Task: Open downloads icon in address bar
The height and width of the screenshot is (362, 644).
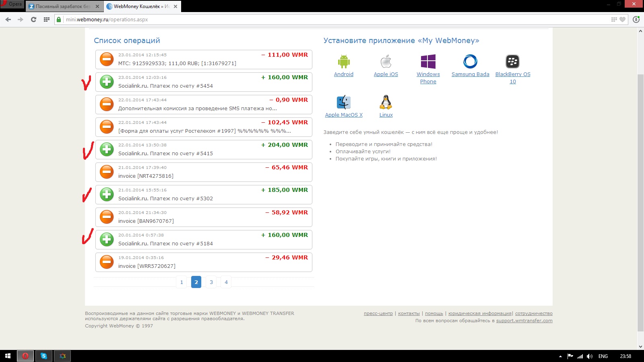Action: pos(636,19)
